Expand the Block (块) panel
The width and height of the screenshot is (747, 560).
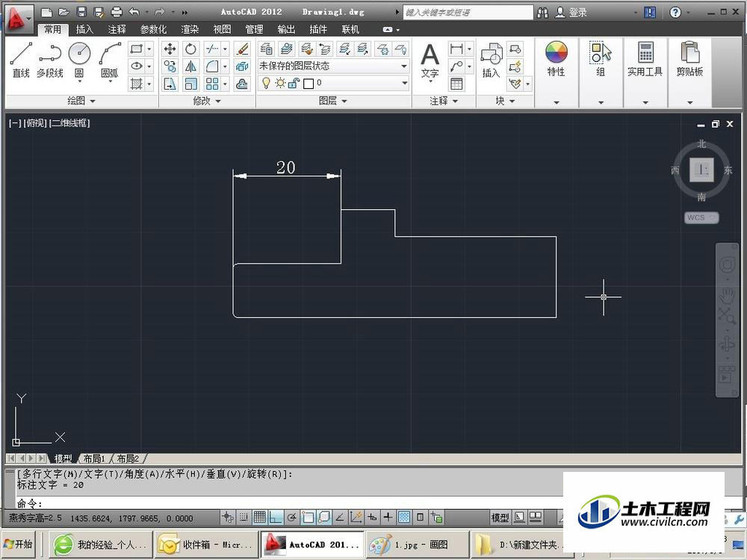click(505, 101)
